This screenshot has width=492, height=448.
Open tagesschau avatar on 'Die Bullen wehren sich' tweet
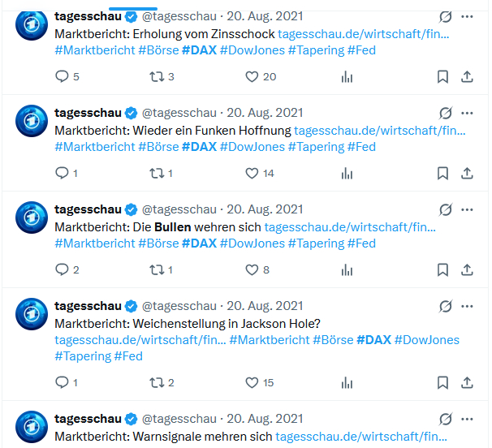[x=32, y=216]
